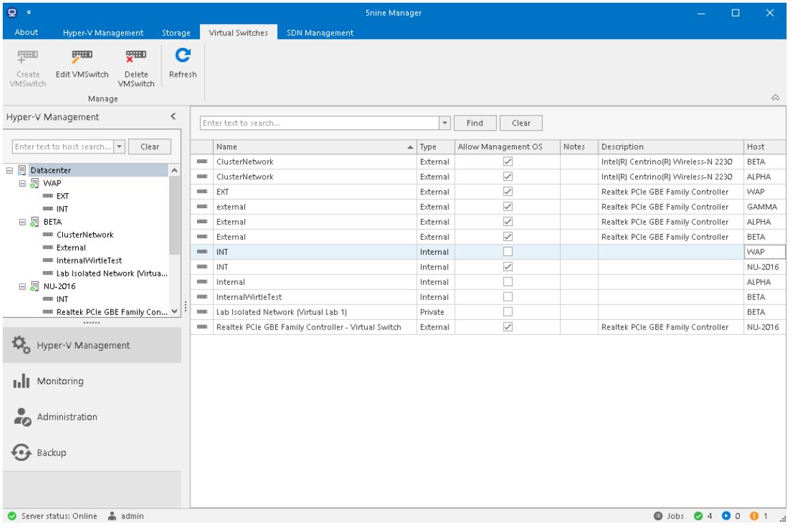Collapse the BETA host tree node
The image size is (792, 532).
point(23,223)
